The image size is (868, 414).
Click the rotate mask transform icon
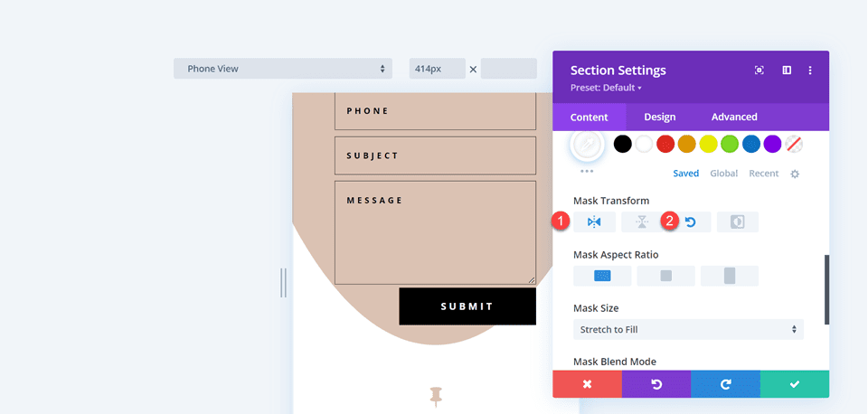tap(690, 222)
